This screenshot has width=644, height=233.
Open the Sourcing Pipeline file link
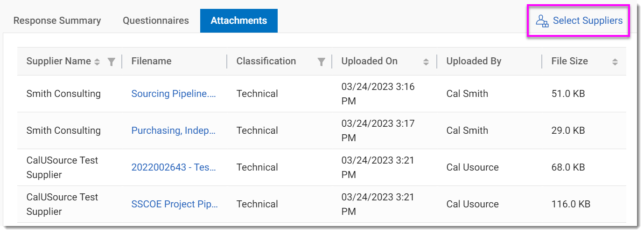pyautogui.click(x=174, y=94)
